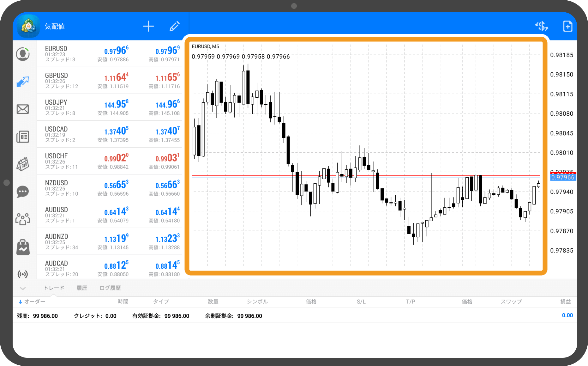This screenshot has width=588, height=366.
Task: Click the dollar trade arrows icon
Action: point(541,26)
